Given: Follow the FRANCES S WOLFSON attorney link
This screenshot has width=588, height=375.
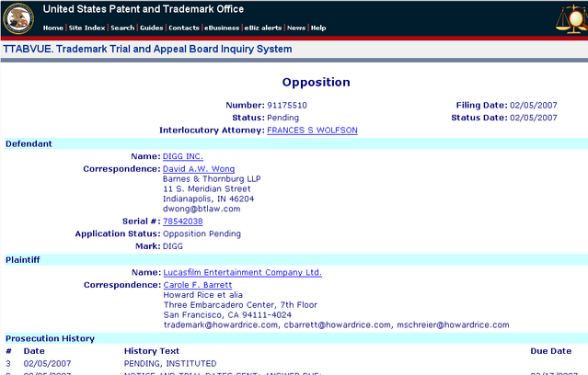Looking at the screenshot, I should tap(312, 130).
